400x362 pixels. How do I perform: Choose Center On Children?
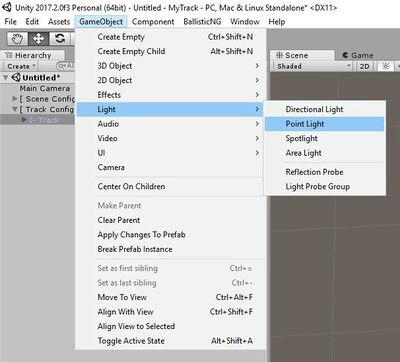click(171, 186)
